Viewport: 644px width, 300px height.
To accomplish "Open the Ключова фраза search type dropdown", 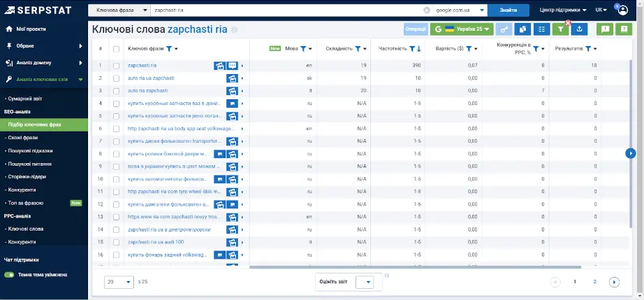I will [x=119, y=10].
